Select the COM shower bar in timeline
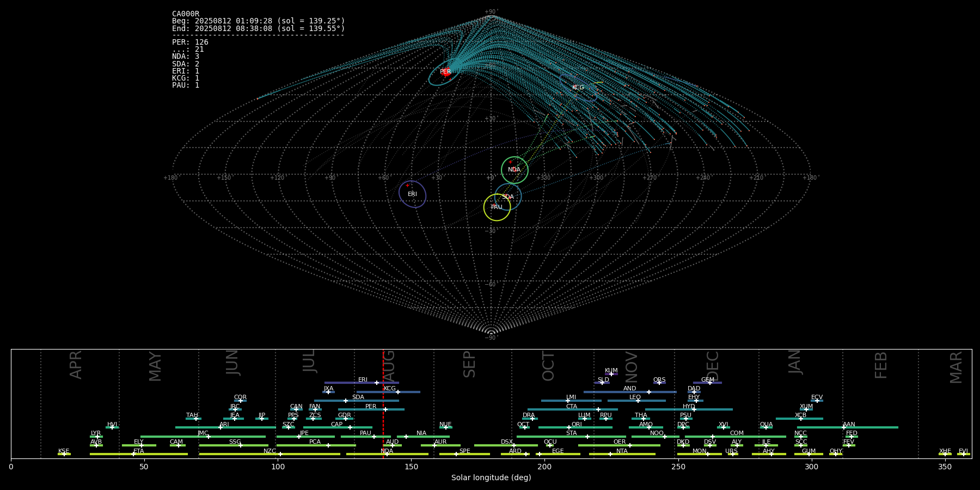The image size is (980, 490). [736, 437]
